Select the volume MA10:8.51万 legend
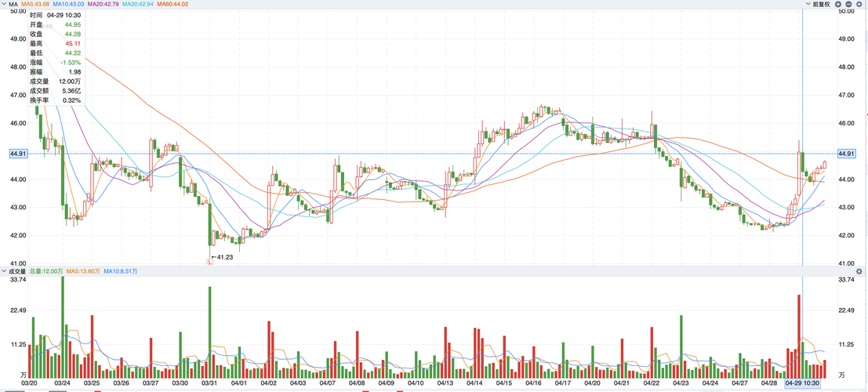 121,271
